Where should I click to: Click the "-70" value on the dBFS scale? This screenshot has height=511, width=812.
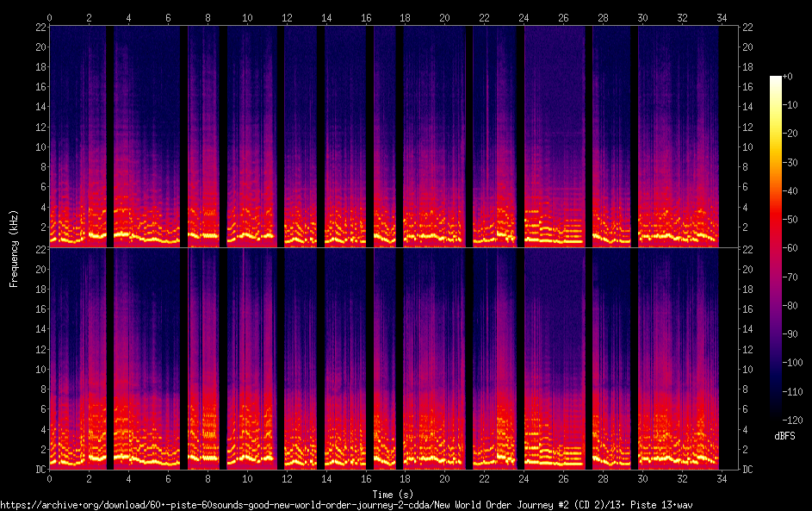tap(790, 277)
